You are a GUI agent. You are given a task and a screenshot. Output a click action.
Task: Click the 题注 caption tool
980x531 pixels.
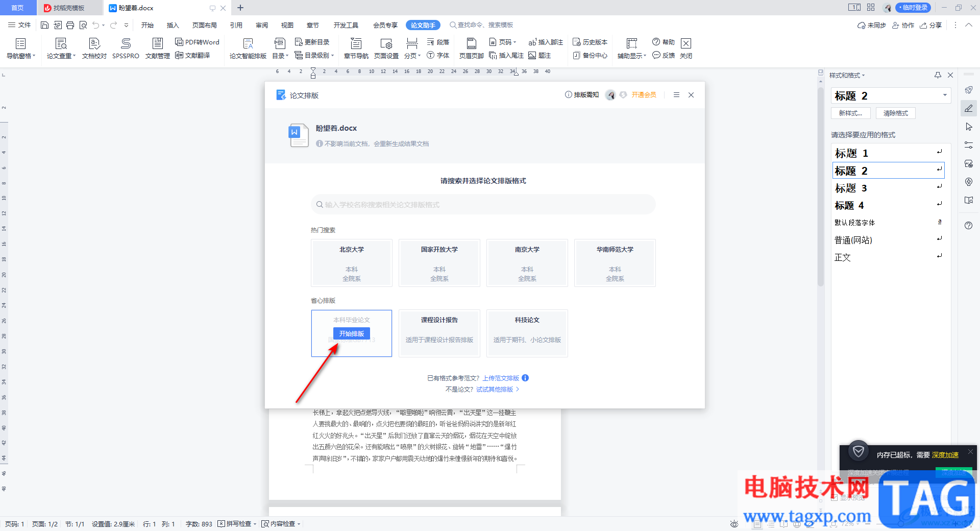[x=540, y=55]
